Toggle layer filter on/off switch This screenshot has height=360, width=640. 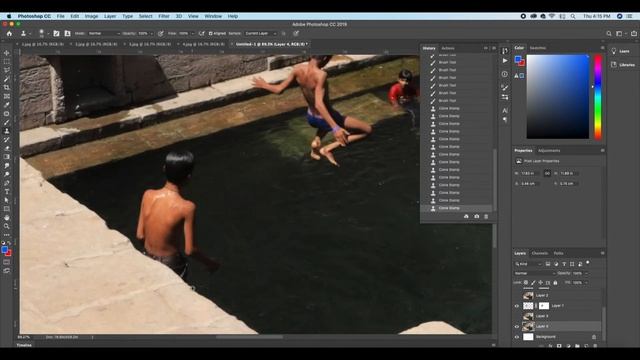click(588, 262)
